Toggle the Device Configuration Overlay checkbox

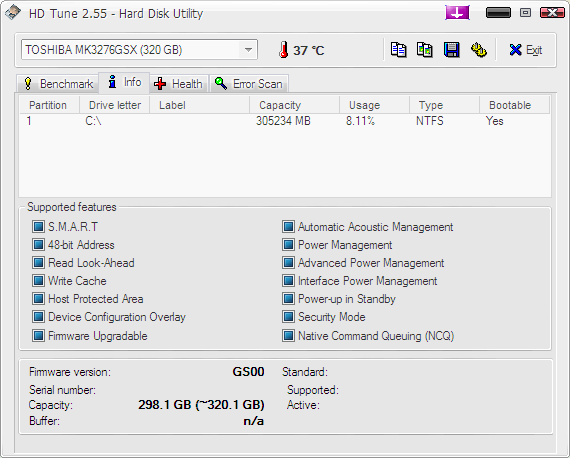pos(38,317)
